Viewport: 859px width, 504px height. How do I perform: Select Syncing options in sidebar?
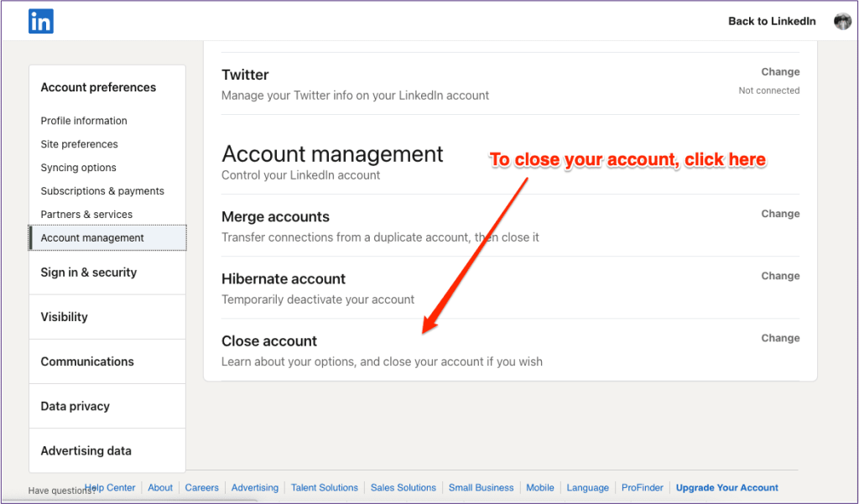click(78, 168)
